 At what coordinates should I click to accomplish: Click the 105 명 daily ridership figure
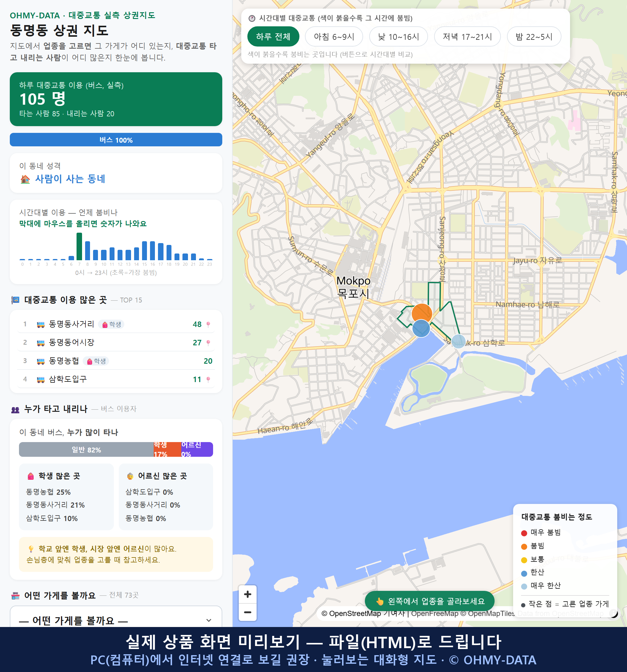(x=43, y=99)
